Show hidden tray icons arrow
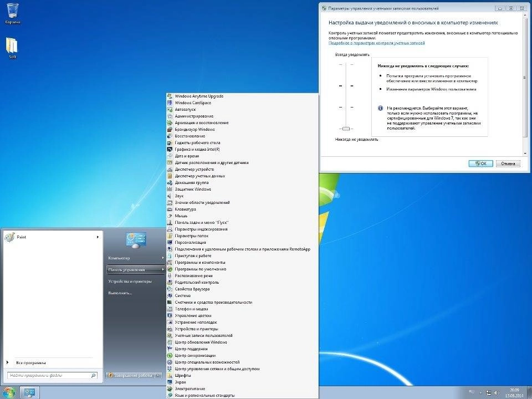 [480, 392]
